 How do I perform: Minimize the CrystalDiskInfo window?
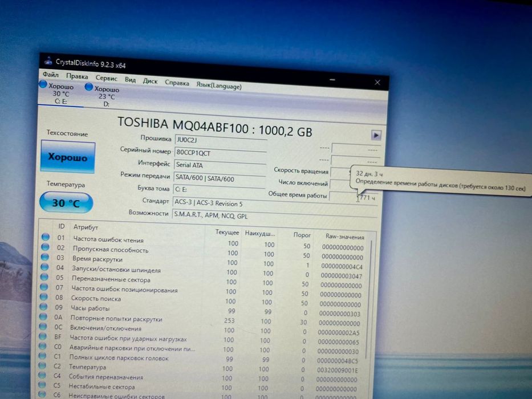click(x=332, y=80)
